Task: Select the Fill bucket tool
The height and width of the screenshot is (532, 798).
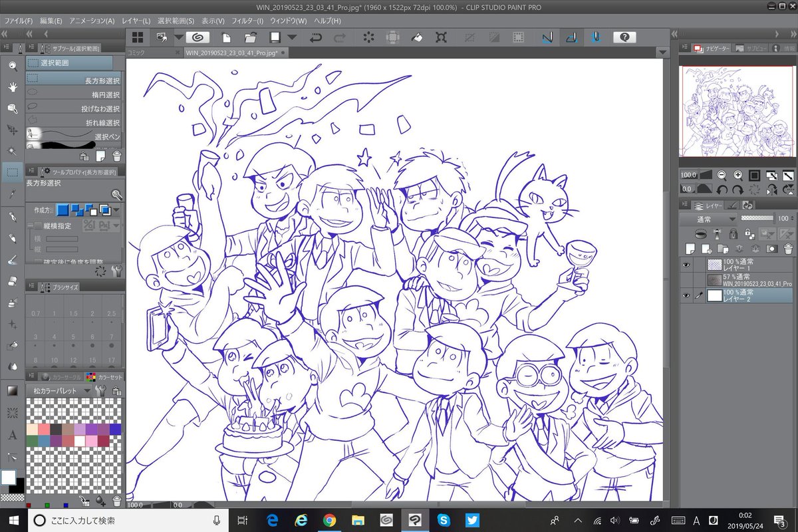Action: coord(12,345)
